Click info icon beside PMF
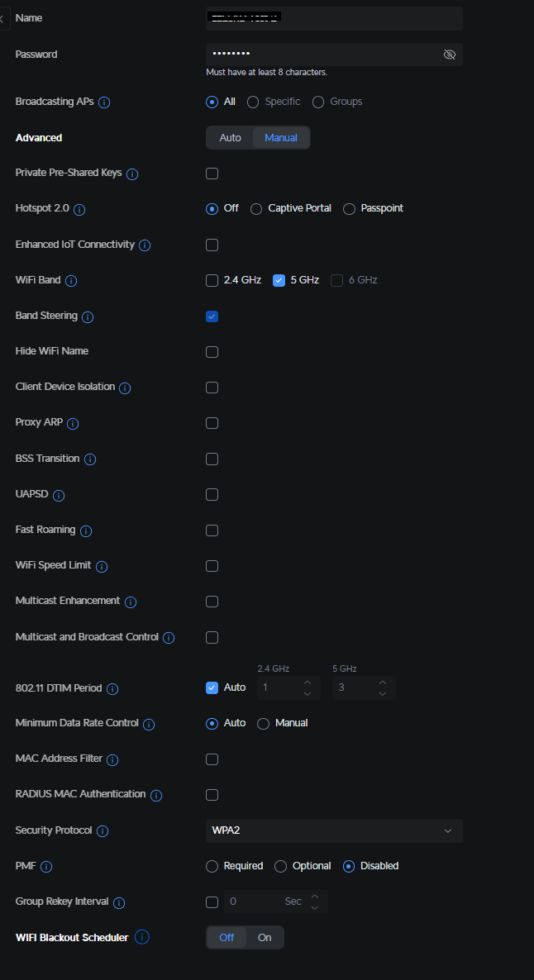534x980 pixels. [46, 867]
